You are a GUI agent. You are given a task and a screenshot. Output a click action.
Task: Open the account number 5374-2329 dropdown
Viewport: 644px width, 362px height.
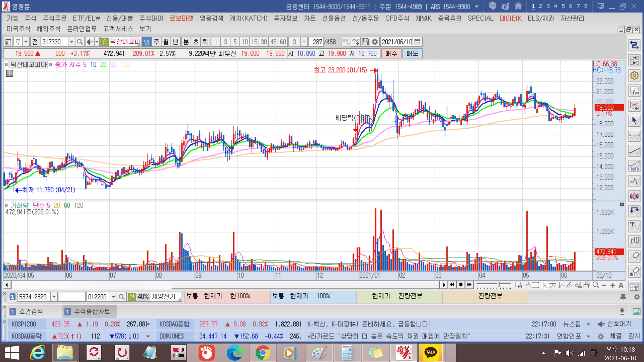[54, 297]
